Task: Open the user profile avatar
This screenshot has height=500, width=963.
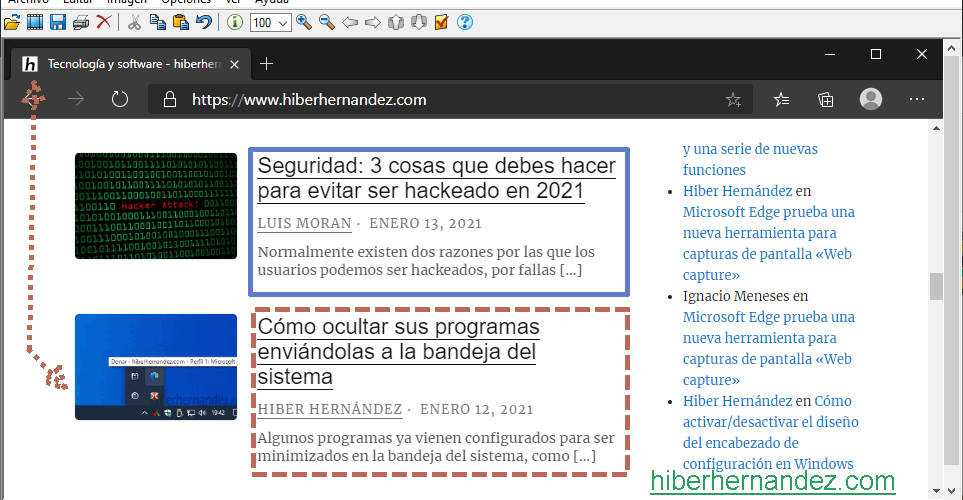Action: 871,99
